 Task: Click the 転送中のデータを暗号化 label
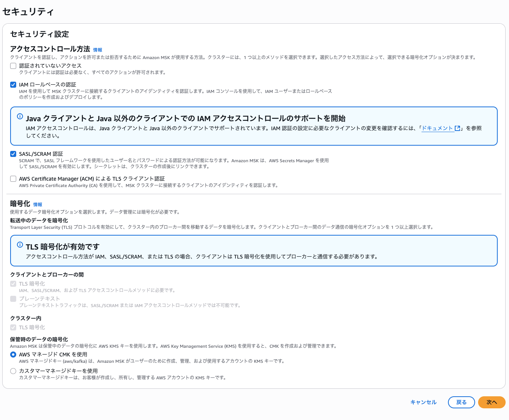[x=39, y=221]
